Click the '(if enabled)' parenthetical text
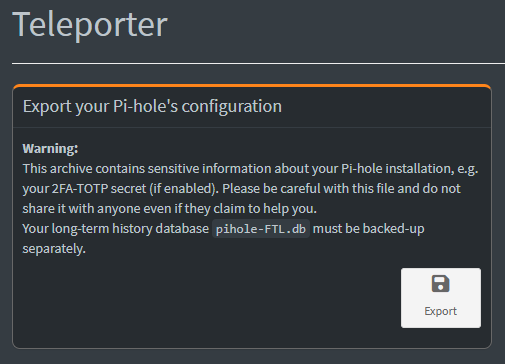 coord(184,189)
